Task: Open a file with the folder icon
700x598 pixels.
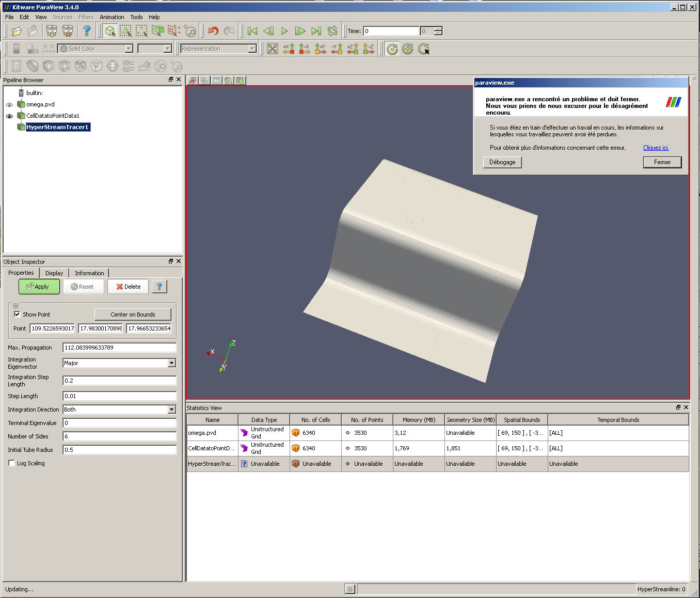Action: [x=17, y=31]
